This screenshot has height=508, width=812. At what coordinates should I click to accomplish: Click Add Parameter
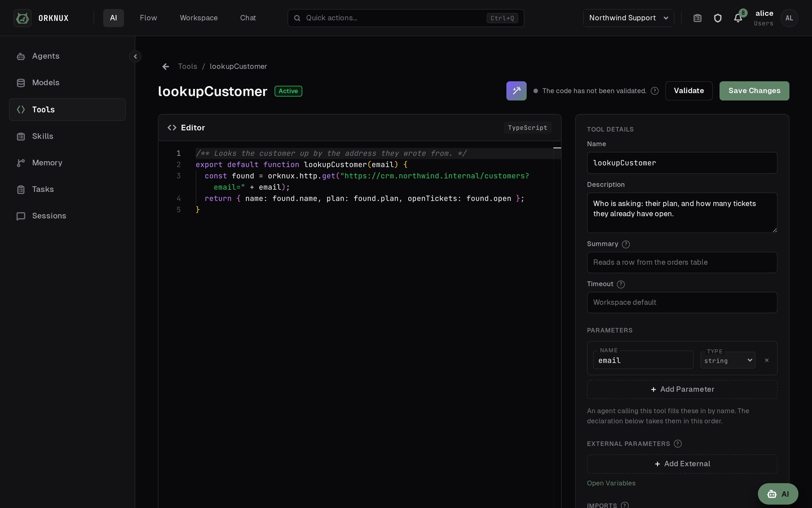pyautogui.click(x=682, y=389)
